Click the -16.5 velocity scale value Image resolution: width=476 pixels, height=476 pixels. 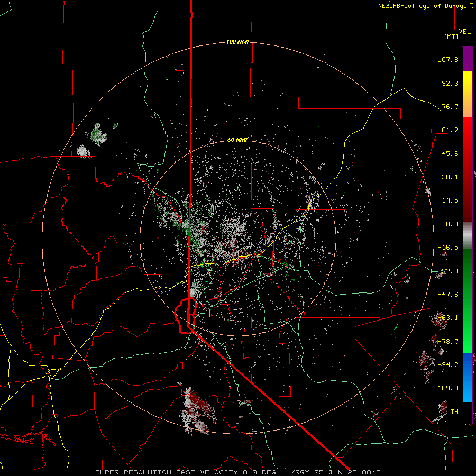click(x=448, y=248)
